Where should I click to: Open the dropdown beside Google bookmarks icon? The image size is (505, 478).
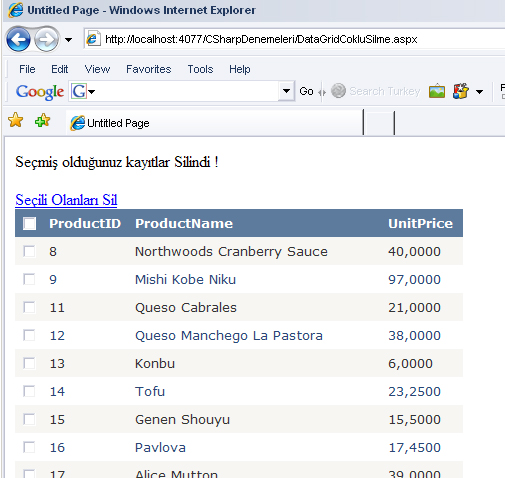click(479, 92)
